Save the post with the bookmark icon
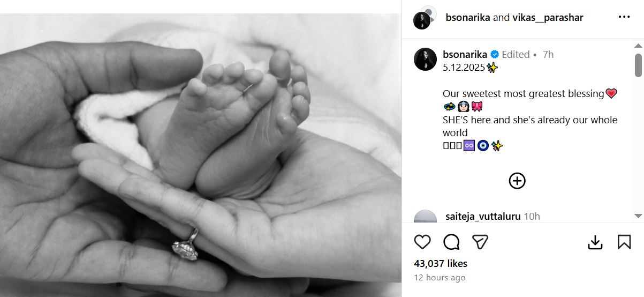644x297 pixels. [x=624, y=242]
